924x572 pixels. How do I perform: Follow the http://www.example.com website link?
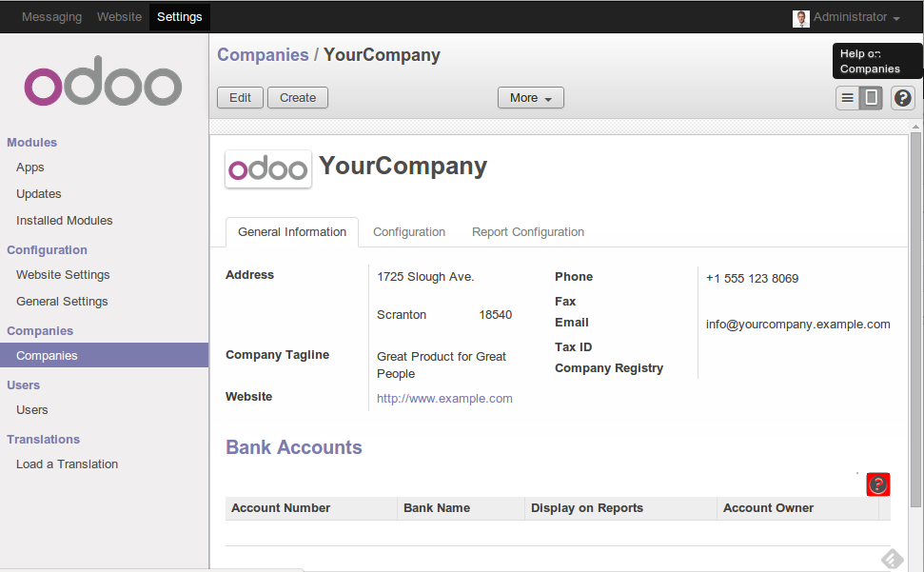point(444,399)
